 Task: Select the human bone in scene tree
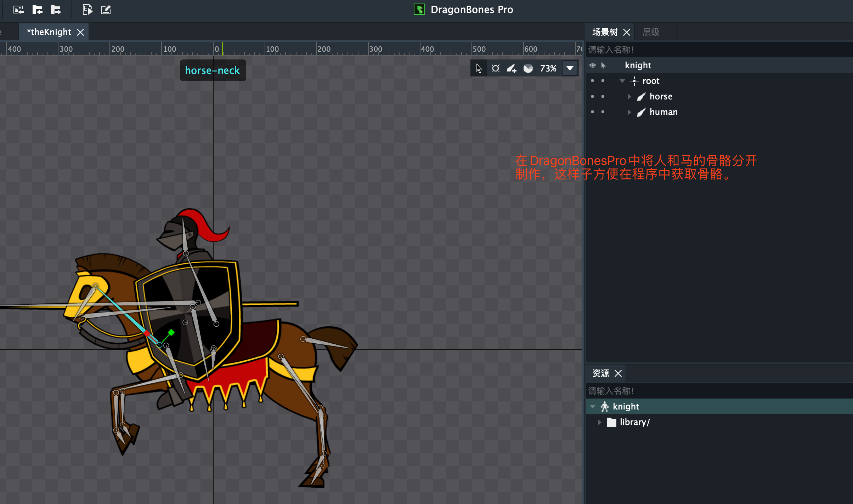pyautogui.click(x=663, y=112)
